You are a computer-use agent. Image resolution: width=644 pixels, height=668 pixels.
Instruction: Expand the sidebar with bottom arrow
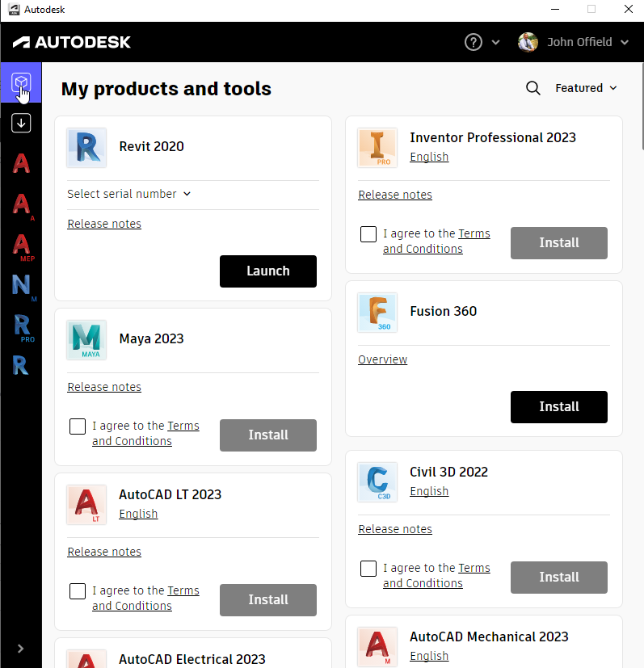20,649
